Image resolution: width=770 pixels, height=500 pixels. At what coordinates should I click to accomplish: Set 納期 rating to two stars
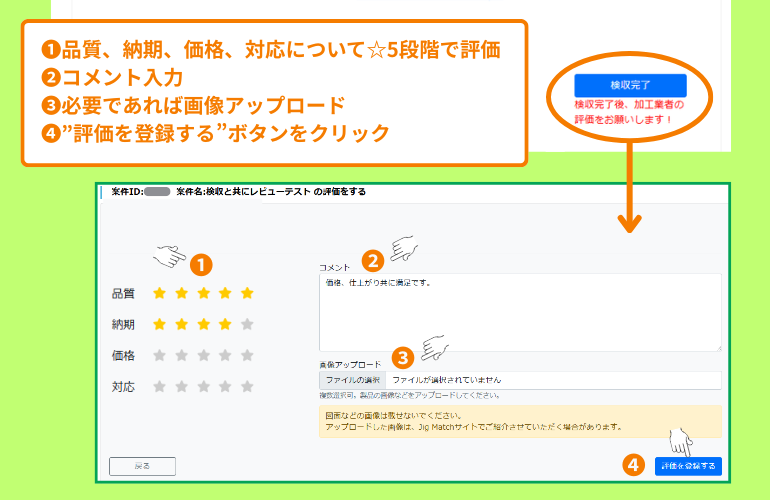(182, 324)
